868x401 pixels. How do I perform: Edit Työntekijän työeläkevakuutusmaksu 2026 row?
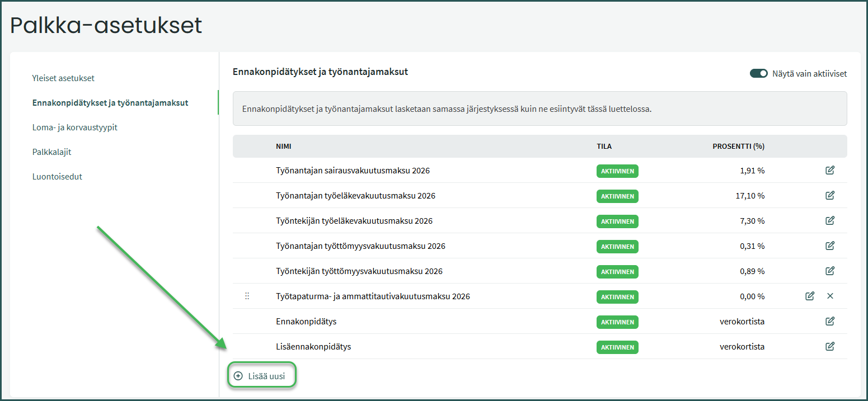tap(830, 220)
